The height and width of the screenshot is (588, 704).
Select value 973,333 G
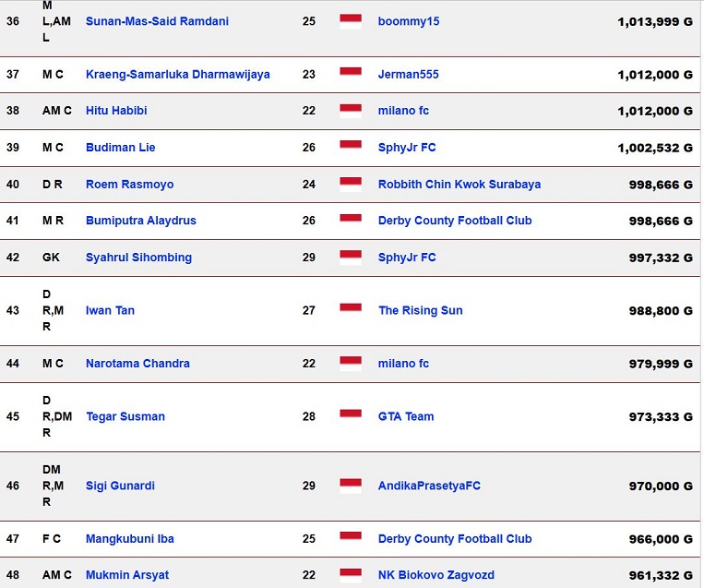(x=661, y=417)
